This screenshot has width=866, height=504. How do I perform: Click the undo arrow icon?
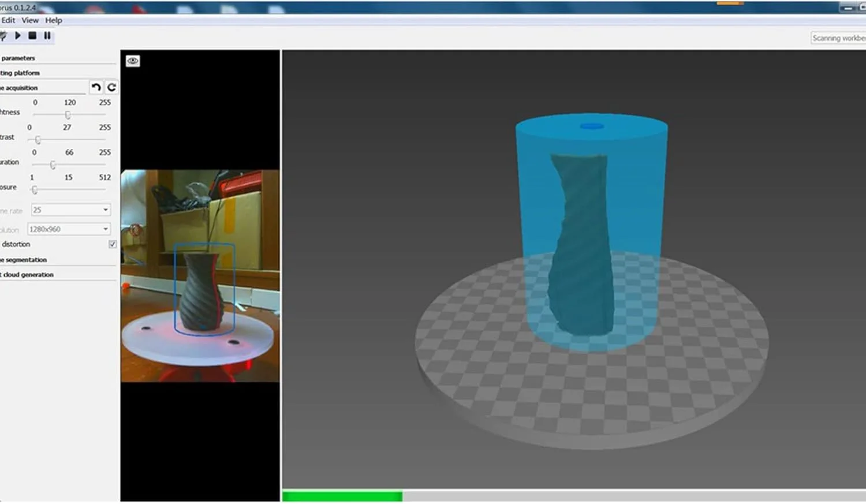[x=96, y=87]
